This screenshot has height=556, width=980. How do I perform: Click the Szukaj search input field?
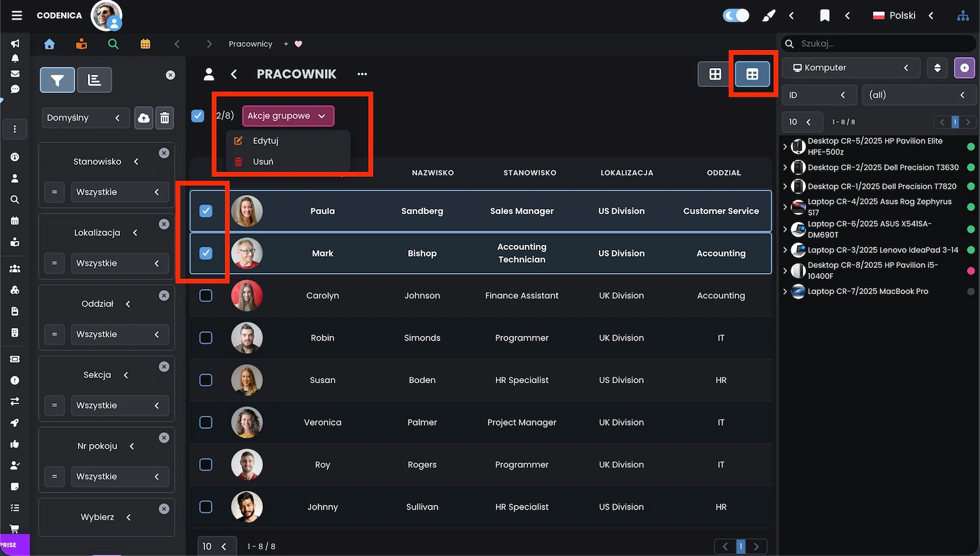click(878, 43)
